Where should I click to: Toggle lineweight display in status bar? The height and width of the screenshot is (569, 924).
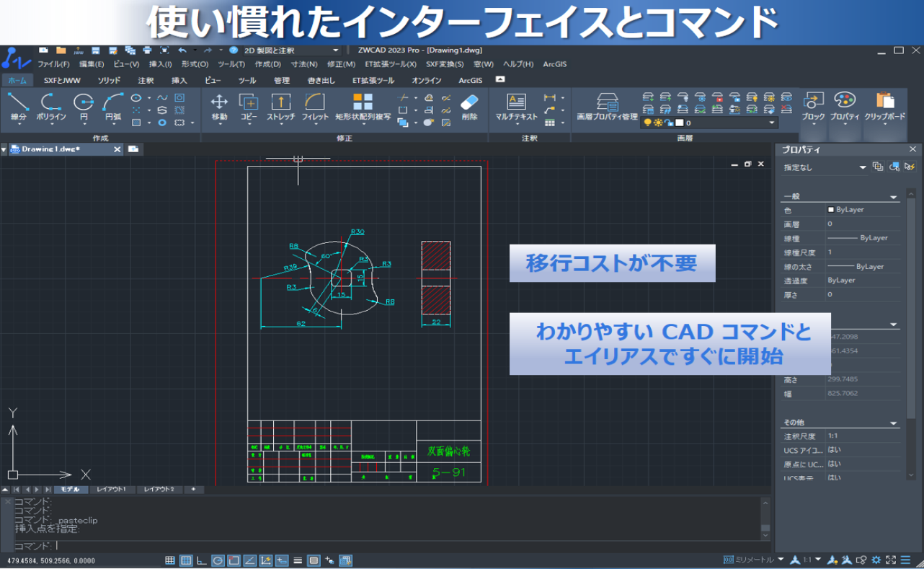(x=298, y=560)
